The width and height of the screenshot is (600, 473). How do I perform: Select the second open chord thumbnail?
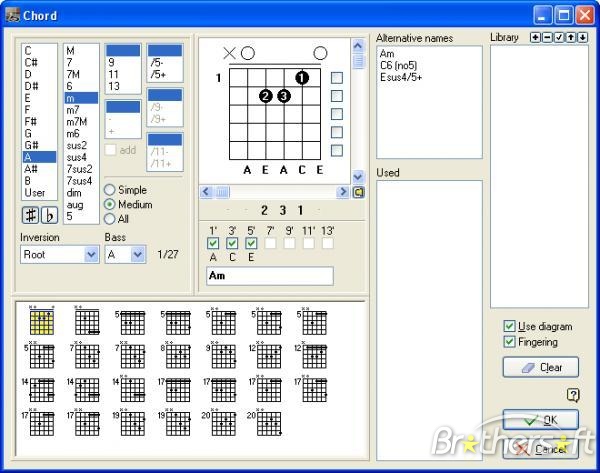(x=87, y=320)
